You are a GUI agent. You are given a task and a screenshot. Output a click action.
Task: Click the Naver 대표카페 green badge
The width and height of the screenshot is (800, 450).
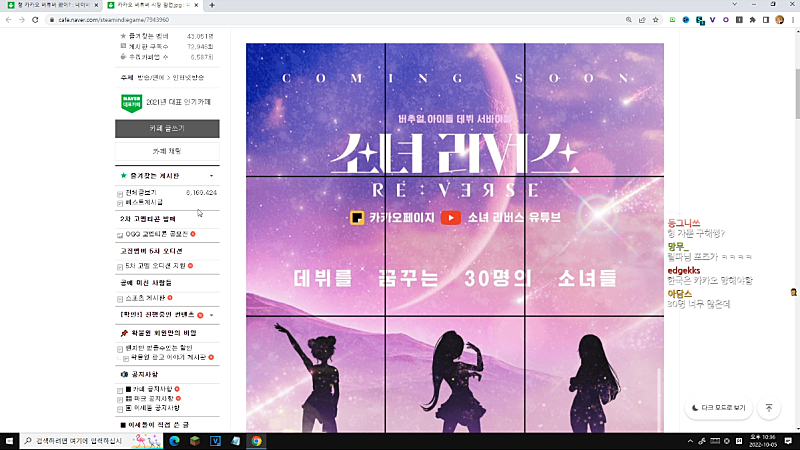(131, 103)
